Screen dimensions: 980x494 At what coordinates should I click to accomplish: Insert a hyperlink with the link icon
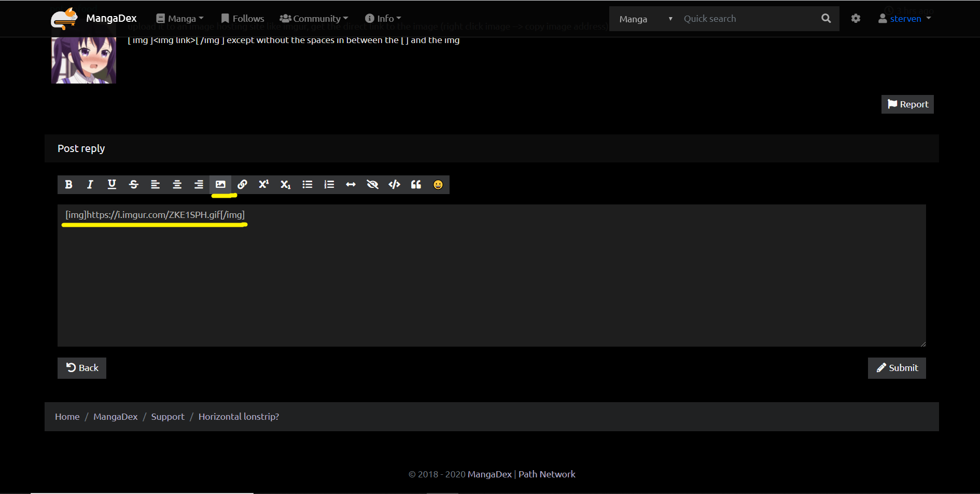242,184
